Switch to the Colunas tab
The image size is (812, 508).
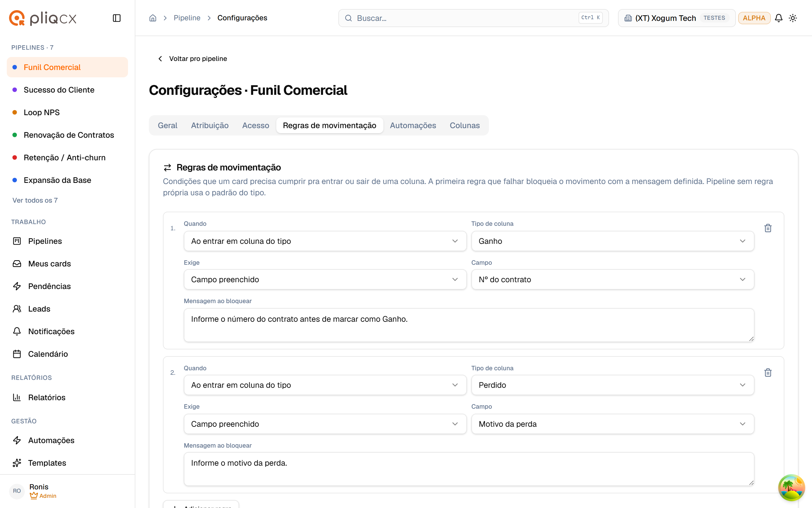tap(464, 125)
